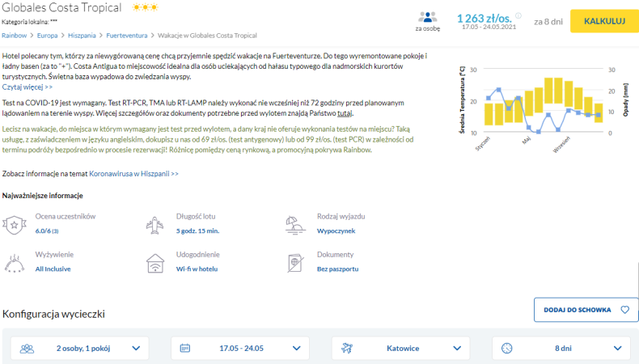Click the '17.05 - 24.05.2021' date under the price
This screenshot has height=364, width=639.
click(x=489, y=27)
